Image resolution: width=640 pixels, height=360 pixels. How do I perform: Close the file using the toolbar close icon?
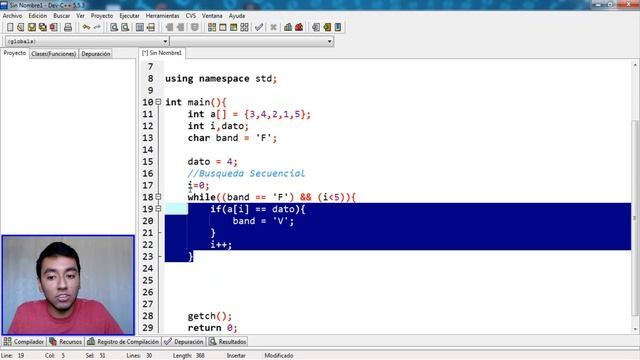click(53, 27)
